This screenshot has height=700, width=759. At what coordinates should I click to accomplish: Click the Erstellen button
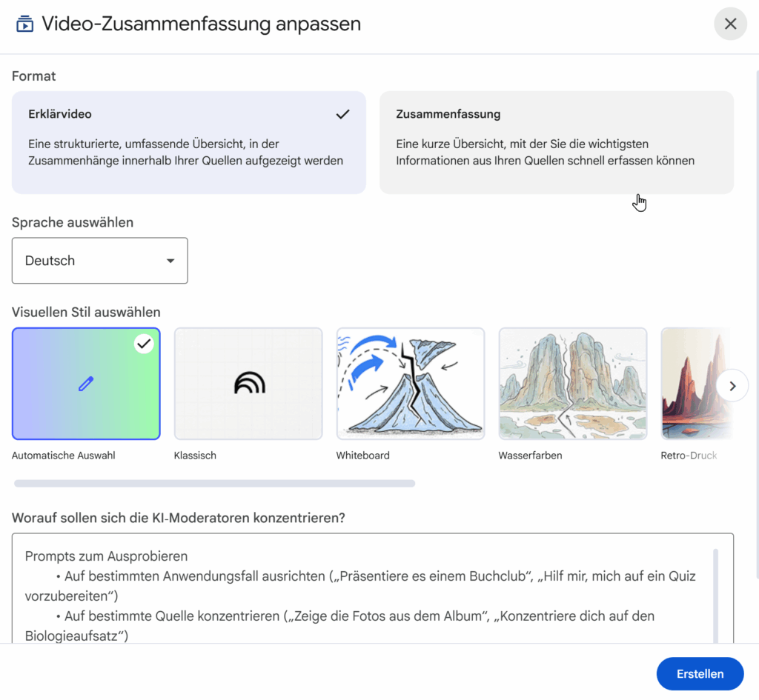[699, 674]
